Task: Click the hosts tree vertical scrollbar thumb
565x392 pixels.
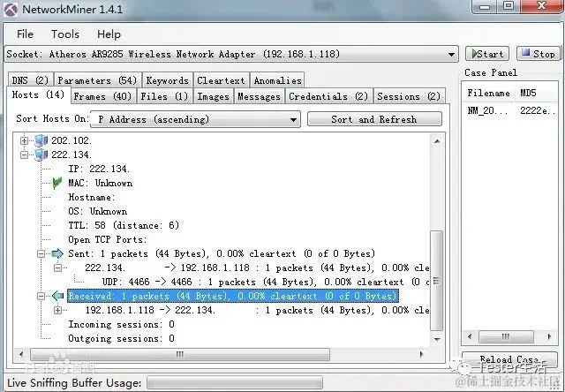Action: [x=437, y=280]
